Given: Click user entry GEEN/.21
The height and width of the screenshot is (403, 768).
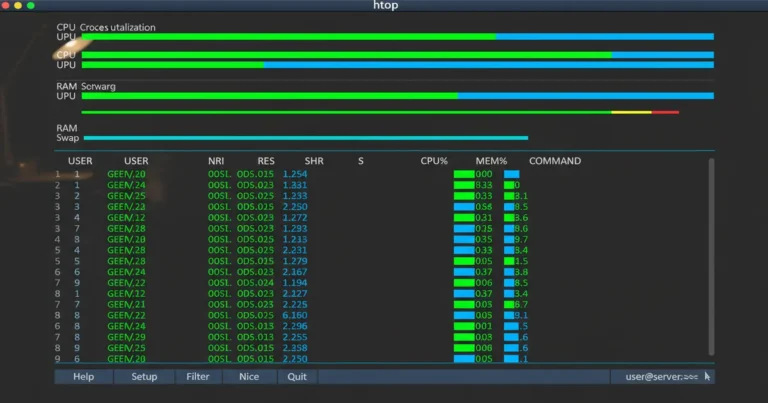Looking at the screenshot, I should [x=126, y=305].
